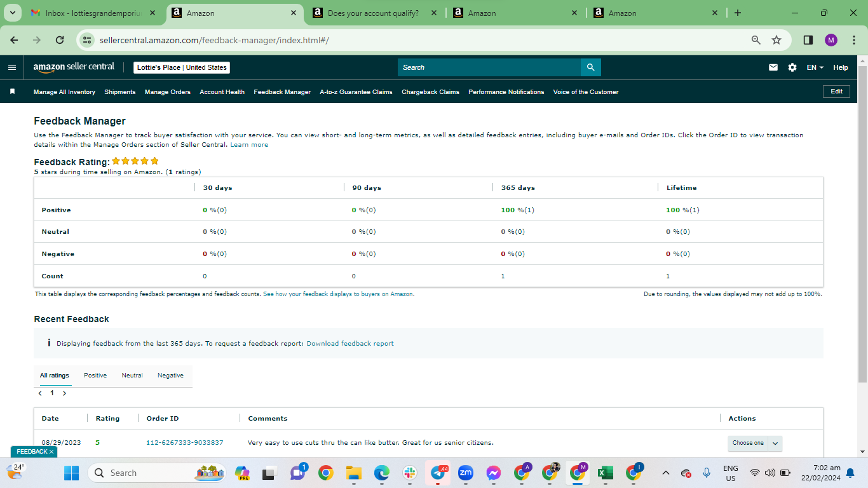Go to Account Health
This screenshot has width=868, height=488.
pos(222,91)
